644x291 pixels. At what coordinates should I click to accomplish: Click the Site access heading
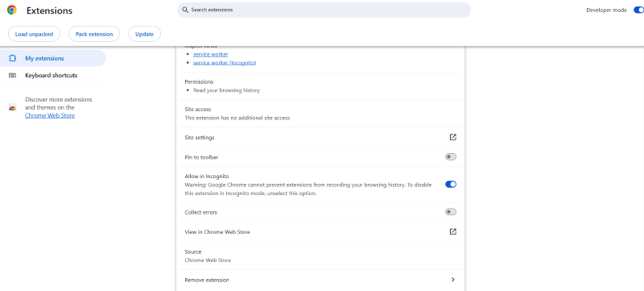pos(198,110)
